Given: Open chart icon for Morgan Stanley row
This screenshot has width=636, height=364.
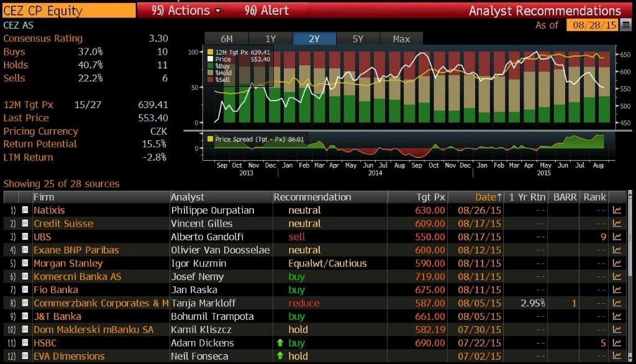Looking at the screenshot, I should (x=617, y=263).
